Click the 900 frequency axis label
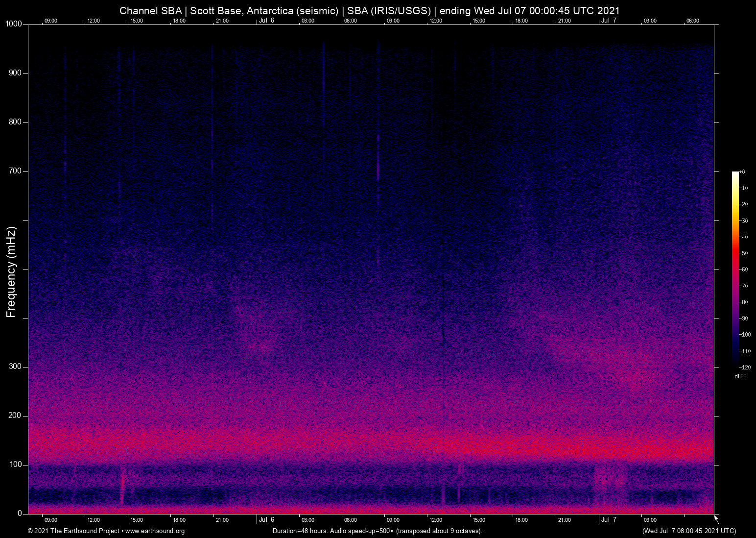This screenshot has height=538, width=756. click(x=15, y=73)
